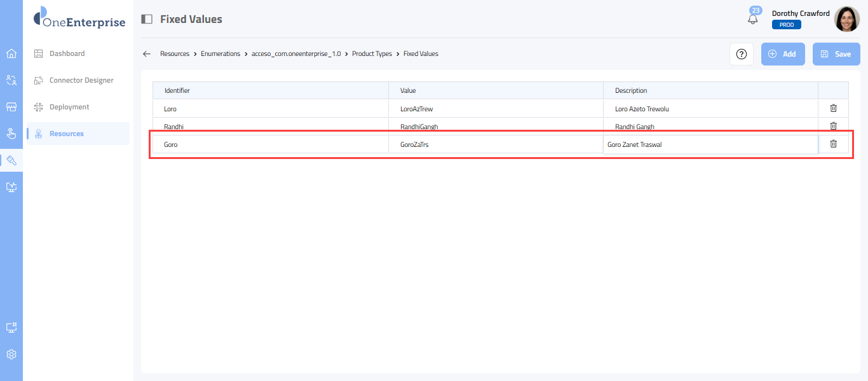The width and height of the screenshot is (868, 381).
Task: Open Connector Designer menu item
Action: pos(81,80)
